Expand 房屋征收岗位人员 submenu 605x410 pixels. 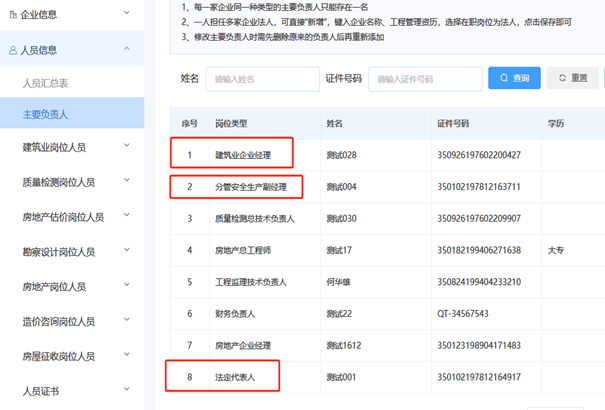pyautogui.click(x=126, y=356)
